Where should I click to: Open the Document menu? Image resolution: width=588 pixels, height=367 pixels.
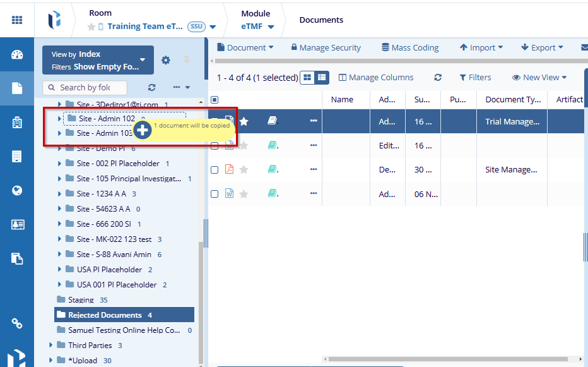[245, 47]
